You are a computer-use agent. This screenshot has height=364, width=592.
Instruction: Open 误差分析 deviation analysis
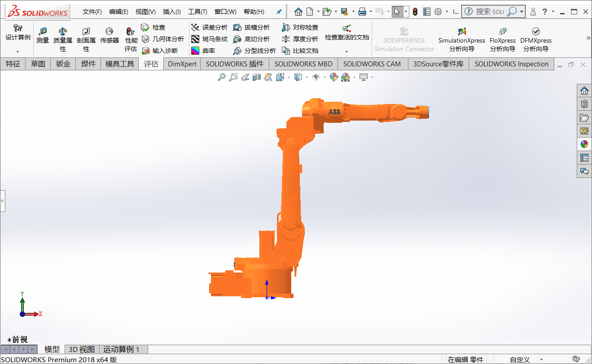point(209,27)
